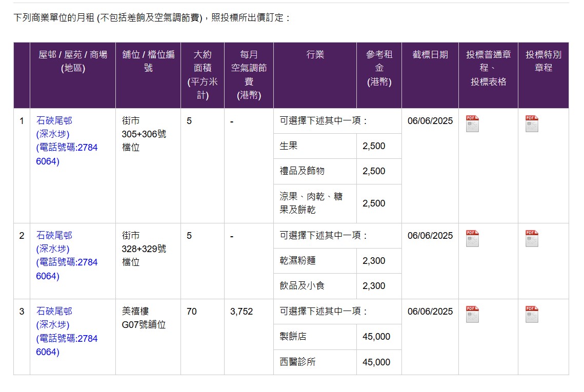Click 可選擇下述其中一項 text in row 3
Screen dimensions: 584x392
pyautogui.click(x=324, y=311)
